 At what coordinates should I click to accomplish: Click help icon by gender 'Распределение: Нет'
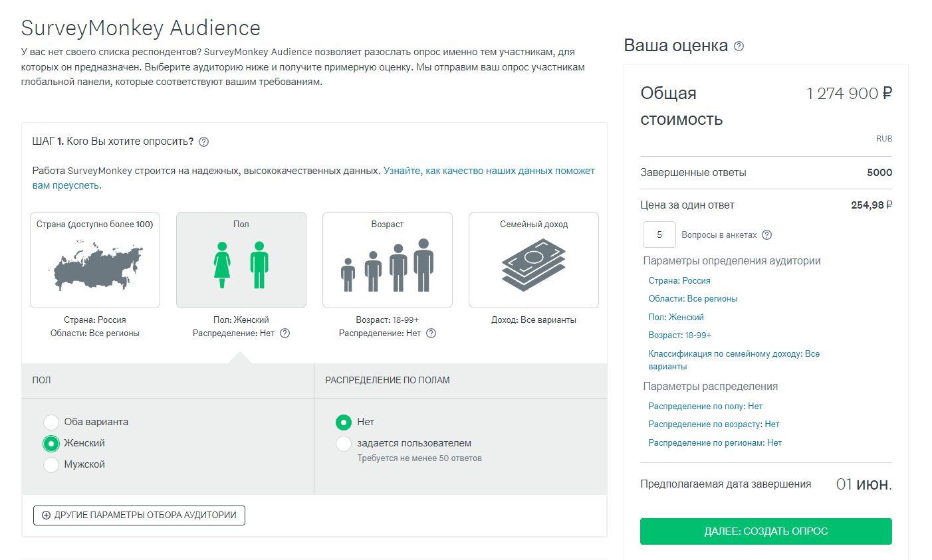tap(285, 333)
